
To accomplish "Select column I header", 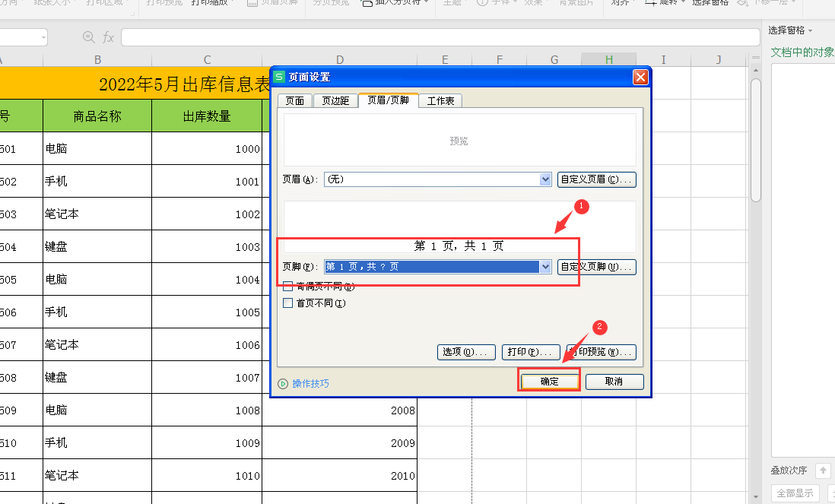I will pos(664,59).
